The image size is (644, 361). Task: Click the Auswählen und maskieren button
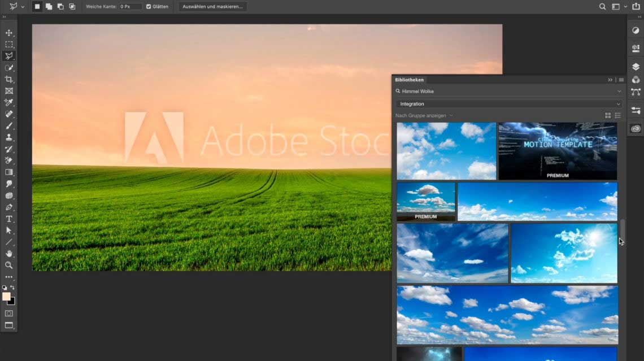[x=212, y=7]
